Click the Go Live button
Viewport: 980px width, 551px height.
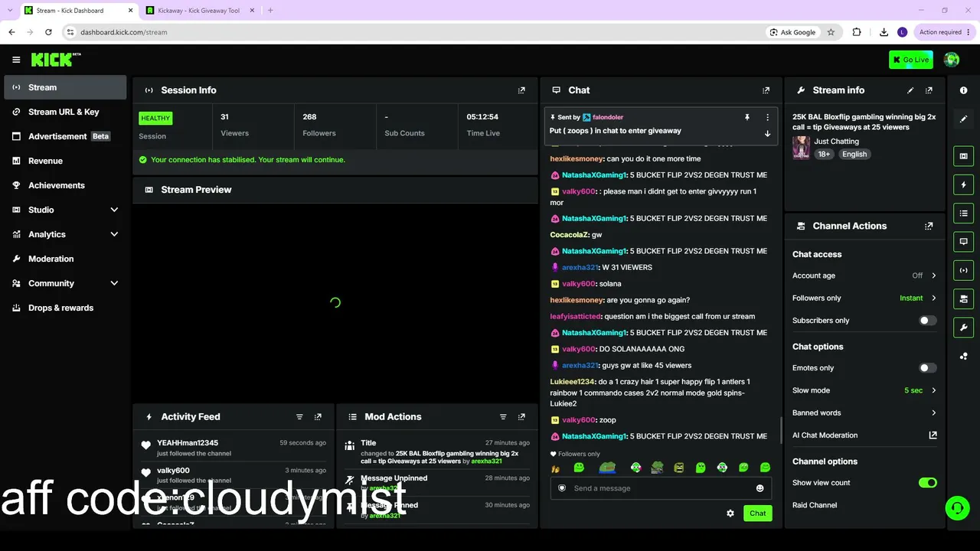point(911,60)
